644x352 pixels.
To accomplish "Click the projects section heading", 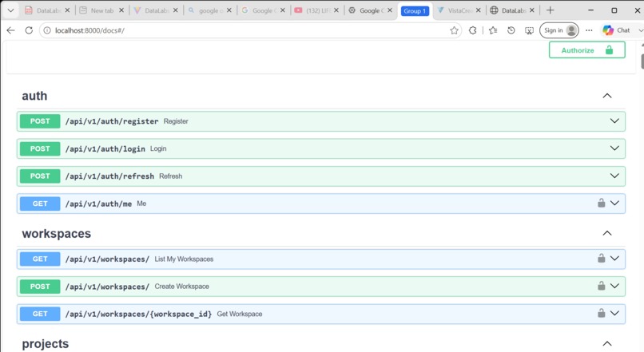I will point(46,344).
